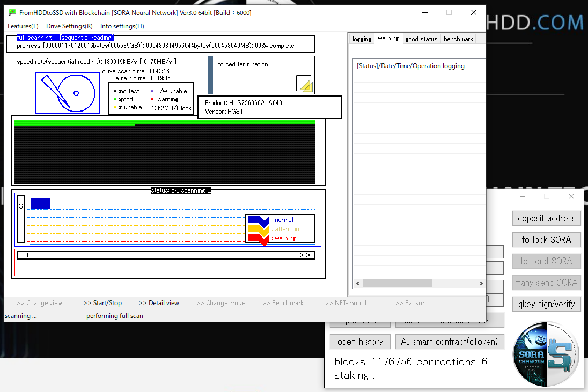Viewport: 588px width, 392px height.
Task: Click the NFT-monolith button
Action: [x=349, y=303]
